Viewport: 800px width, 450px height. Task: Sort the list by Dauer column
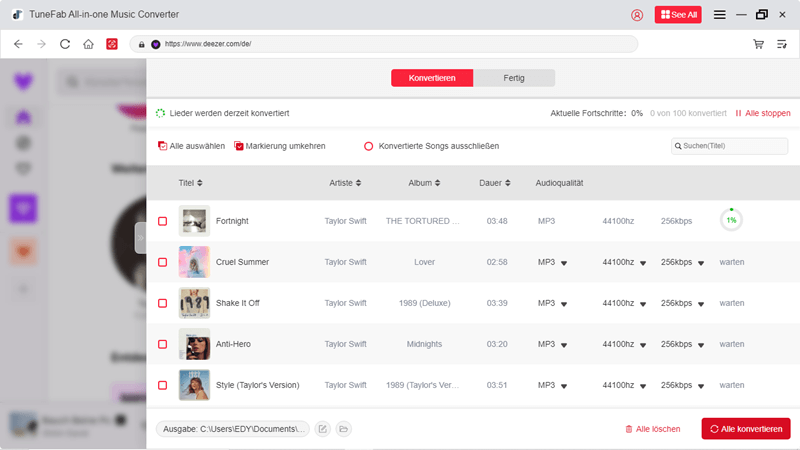point(494,183)
